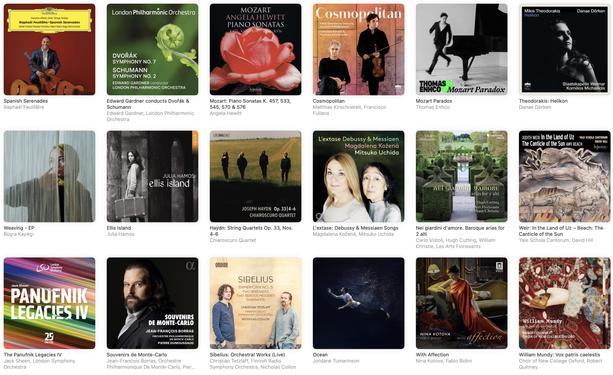Image resolution: width=613 pixels, height=375 pixels.
Task: Open the Spanish Serenades album cover
Action: [49, 49]
